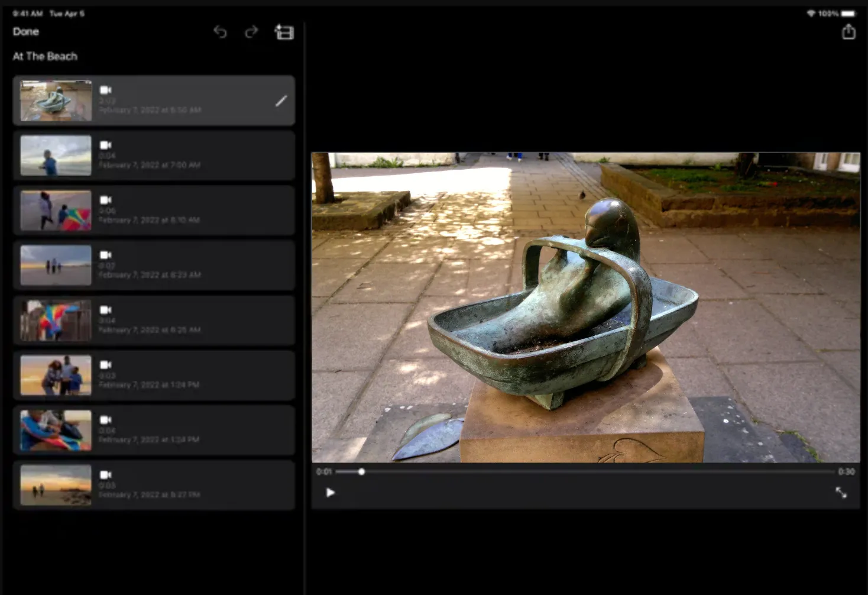
Task: Select the family clip taken at 1:24 PM
Action: [154, 375]
